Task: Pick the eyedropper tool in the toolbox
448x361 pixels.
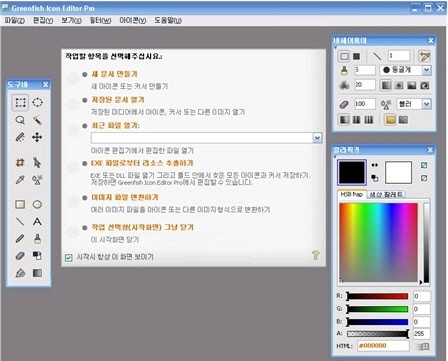Action: (x=20, y=180)
